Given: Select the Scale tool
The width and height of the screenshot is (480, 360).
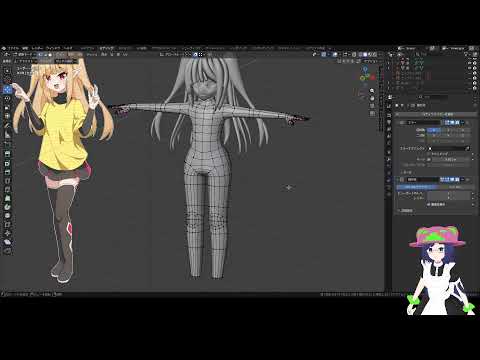Looking at the screenshot, I should tap(7, 107).
